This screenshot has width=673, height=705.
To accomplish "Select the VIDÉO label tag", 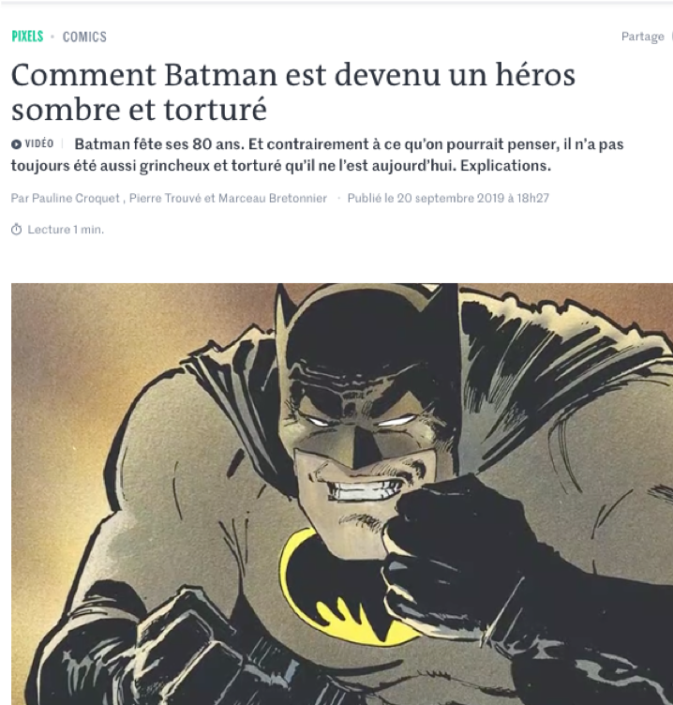I will 39,144.
